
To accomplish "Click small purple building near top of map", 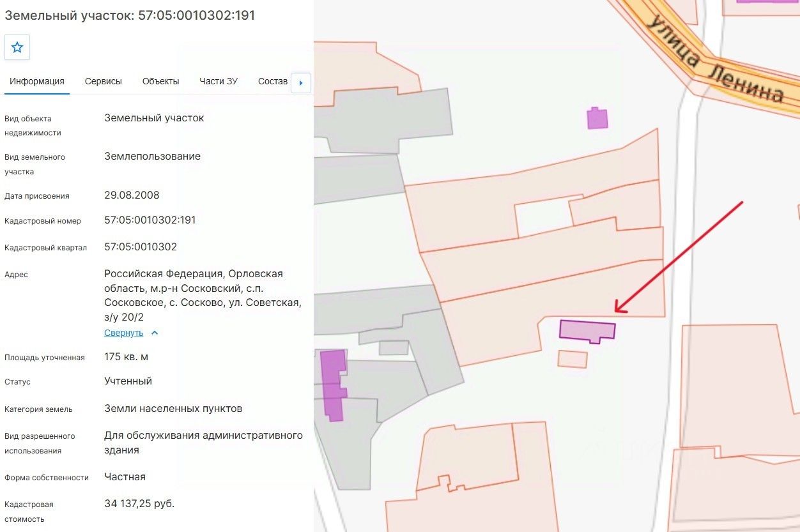I will [x=597, y=118].
